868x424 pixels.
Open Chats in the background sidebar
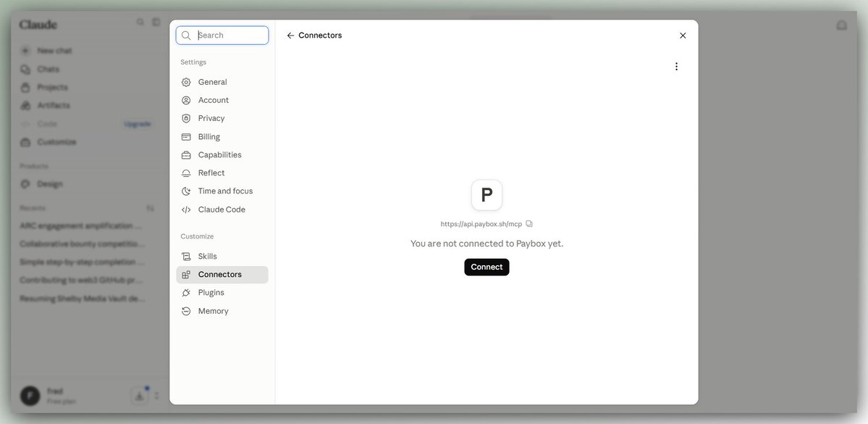[48, 70]
